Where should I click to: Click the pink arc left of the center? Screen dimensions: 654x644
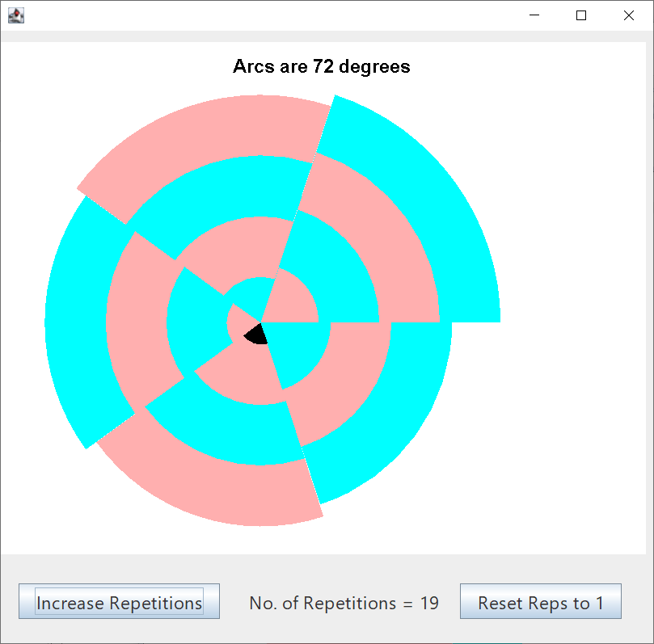click(136, 323)
